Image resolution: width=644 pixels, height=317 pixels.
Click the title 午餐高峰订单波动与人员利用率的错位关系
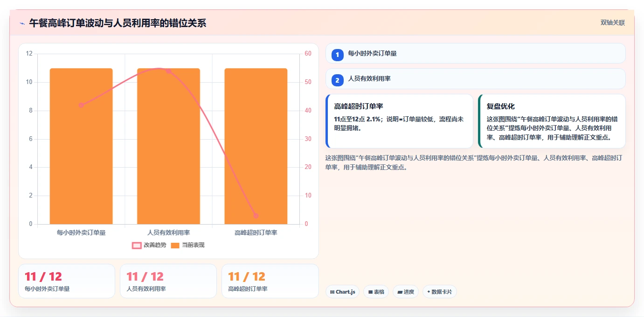[118, 23]
